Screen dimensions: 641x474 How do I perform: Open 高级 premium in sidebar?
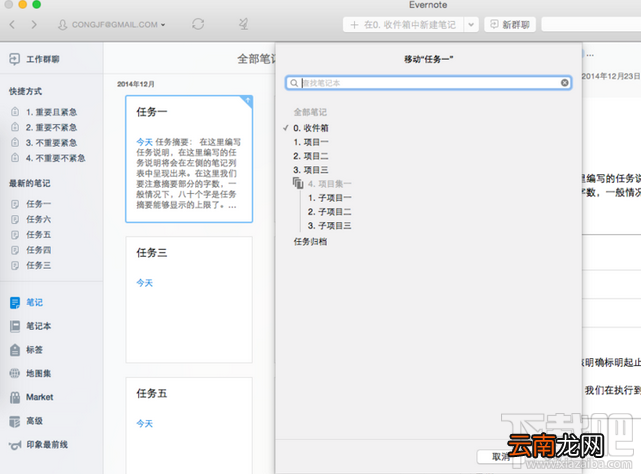27,421
